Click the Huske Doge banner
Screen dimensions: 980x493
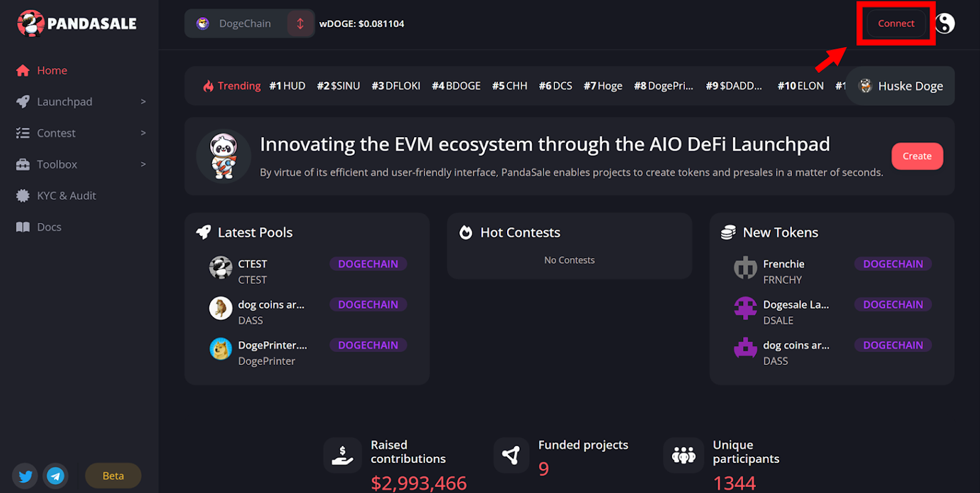[x=900, y=86]
